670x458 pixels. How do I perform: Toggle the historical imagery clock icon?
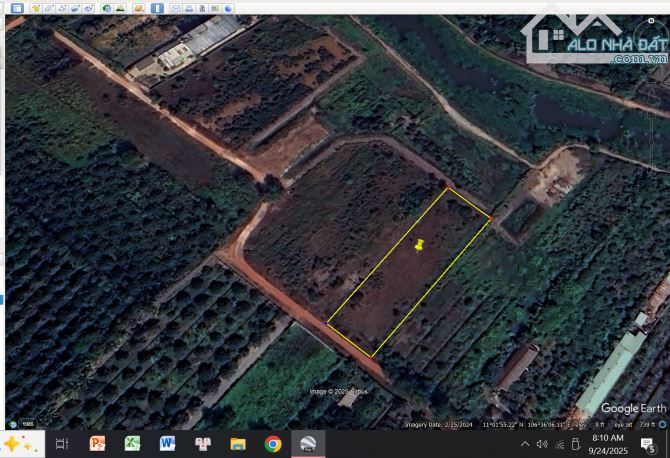point(107,8)
